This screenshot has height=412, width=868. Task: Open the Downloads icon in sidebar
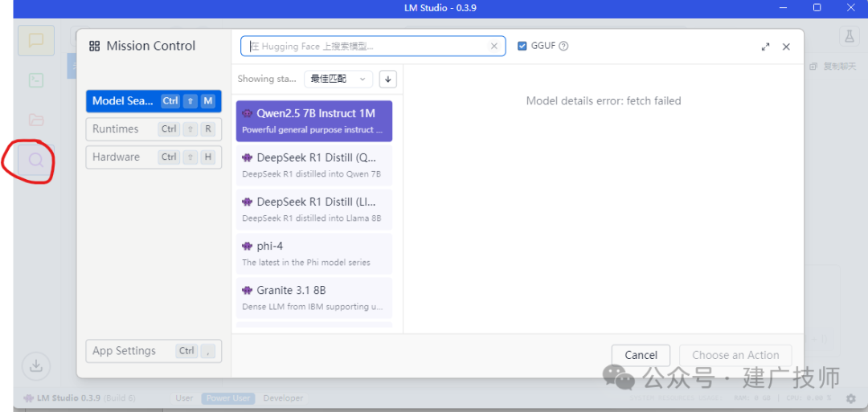tap(36, 366)
